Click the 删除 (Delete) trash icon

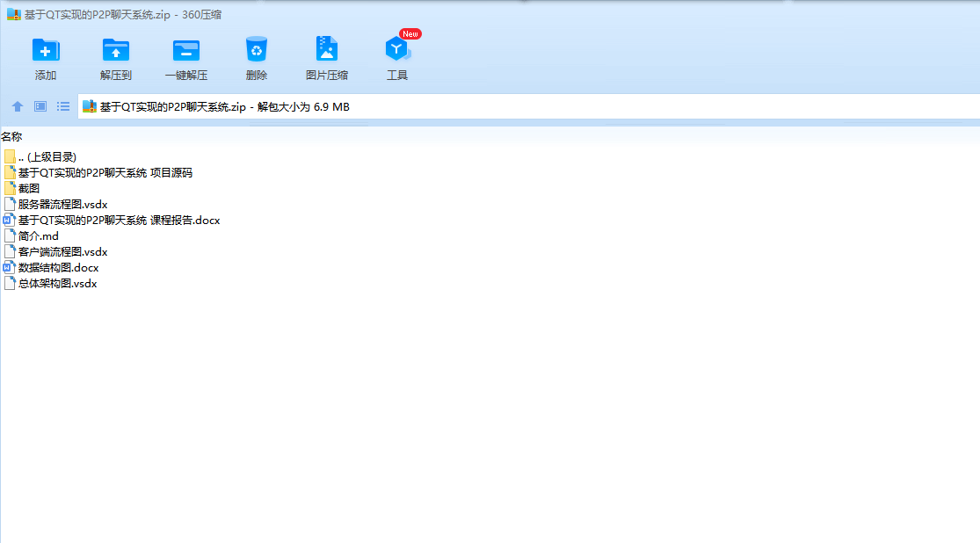(x=257, y=49)
